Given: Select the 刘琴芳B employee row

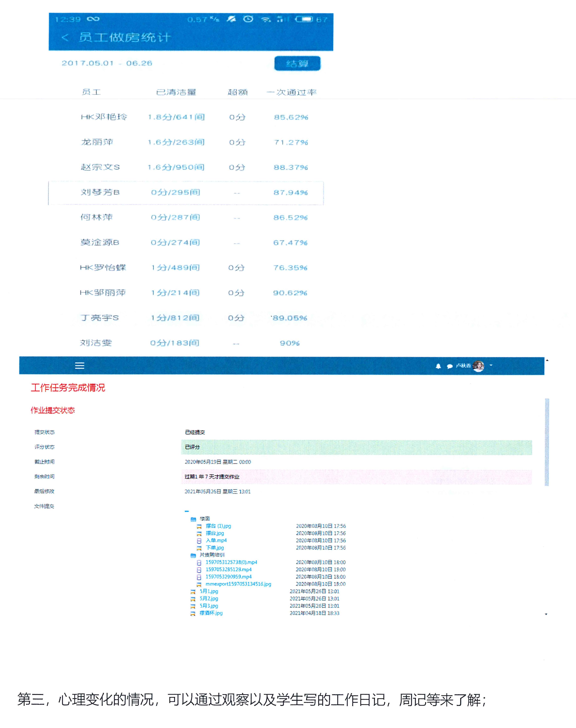Looking at the screenshot, I should [x=186, y=193].
